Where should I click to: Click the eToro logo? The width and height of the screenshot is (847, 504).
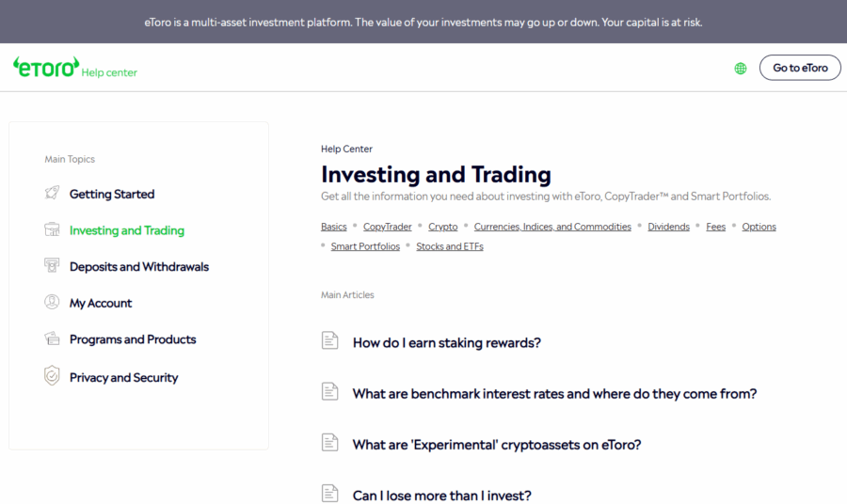click(45, 67)
